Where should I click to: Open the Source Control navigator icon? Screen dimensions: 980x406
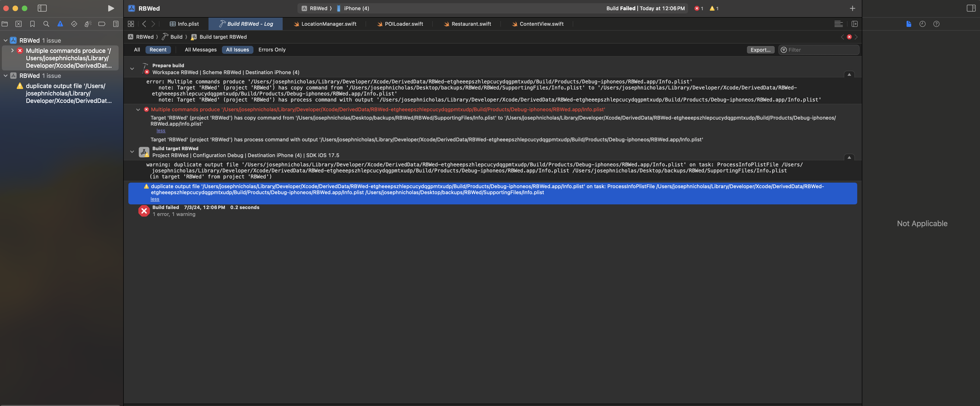pos(18,24)
